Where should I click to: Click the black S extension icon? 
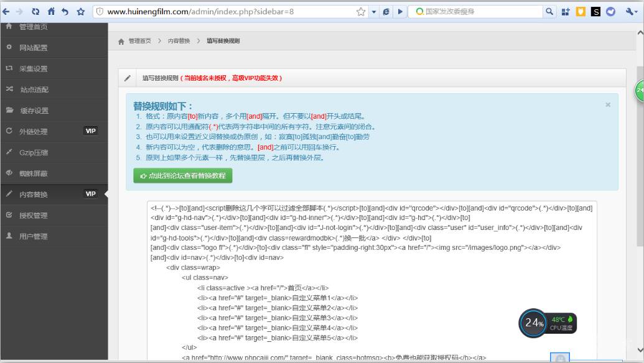[595, 11]
